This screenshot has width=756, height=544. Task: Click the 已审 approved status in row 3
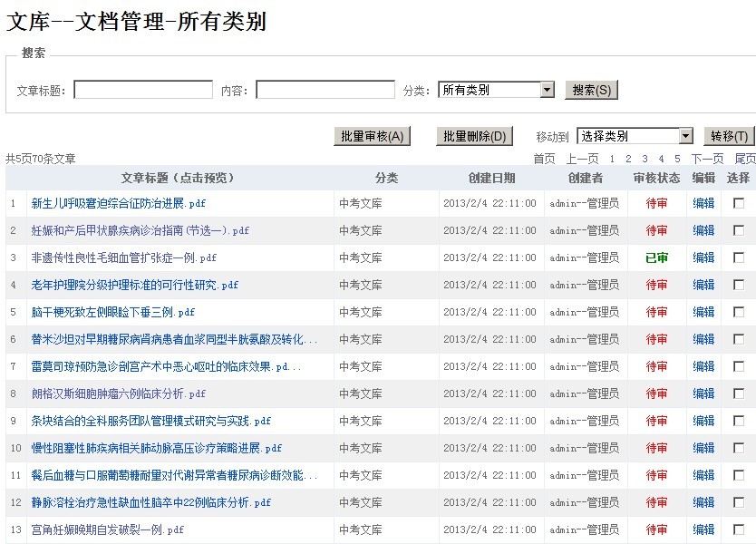click(655, 257)
